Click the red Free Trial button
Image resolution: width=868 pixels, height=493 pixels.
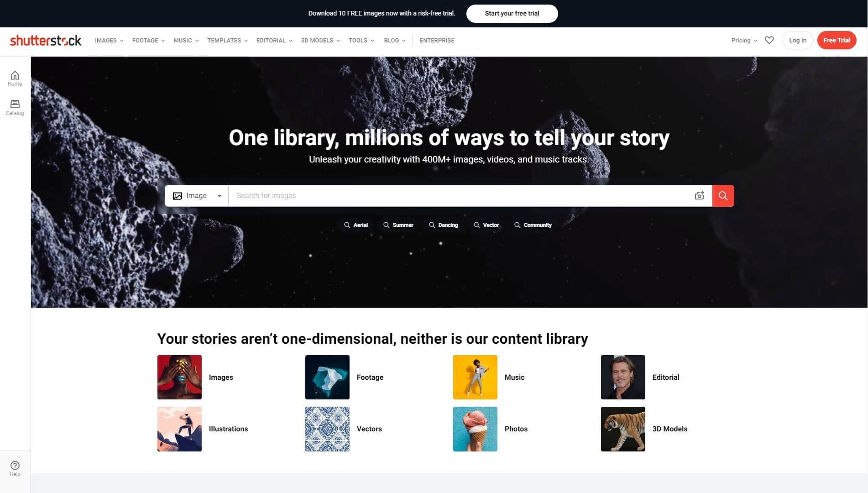(x=836, y=40)
